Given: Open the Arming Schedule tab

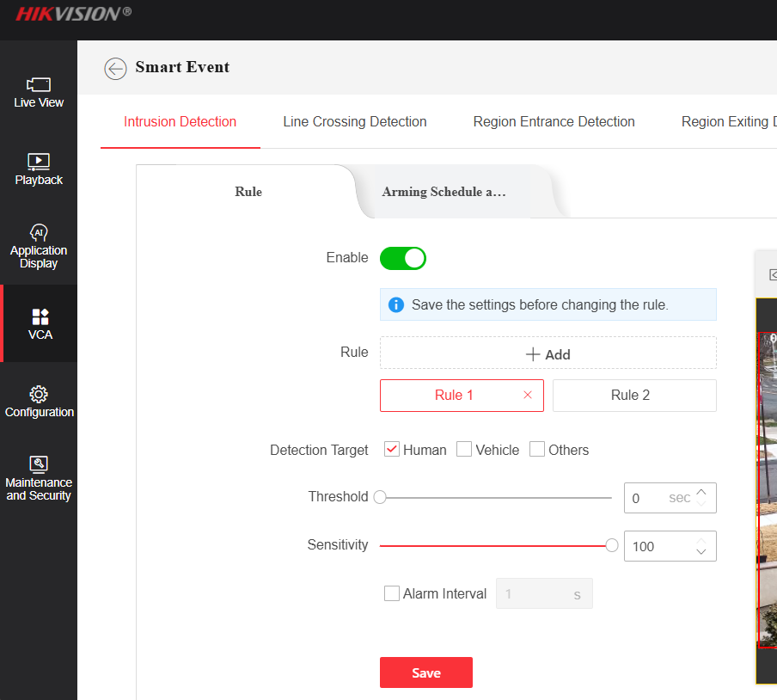Looking at the screenshot, I should tap(444, 192).
